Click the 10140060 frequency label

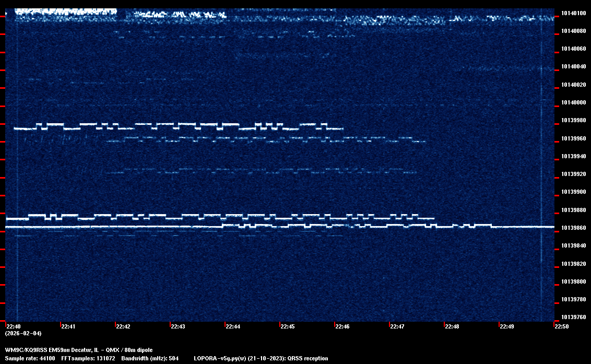573,49
